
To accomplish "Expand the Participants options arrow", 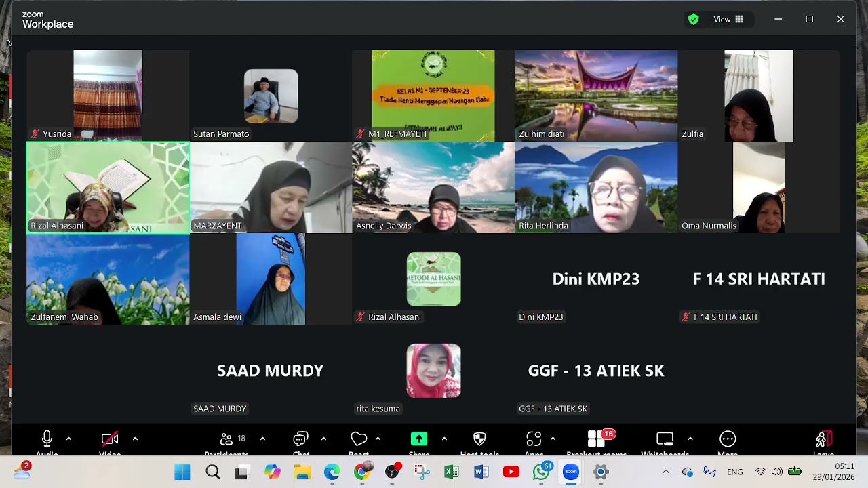I will [262, 439].
